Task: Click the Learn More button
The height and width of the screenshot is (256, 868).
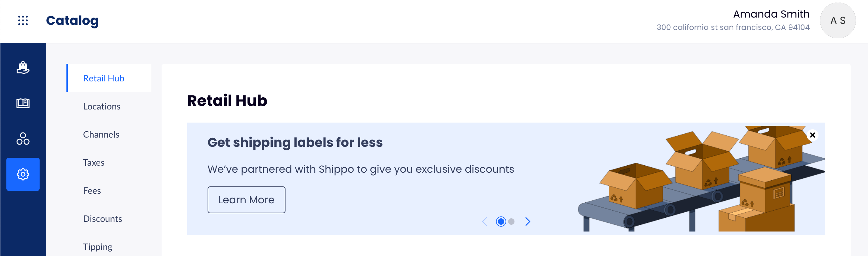Action: pyautogui.click(x=246, y=200)
